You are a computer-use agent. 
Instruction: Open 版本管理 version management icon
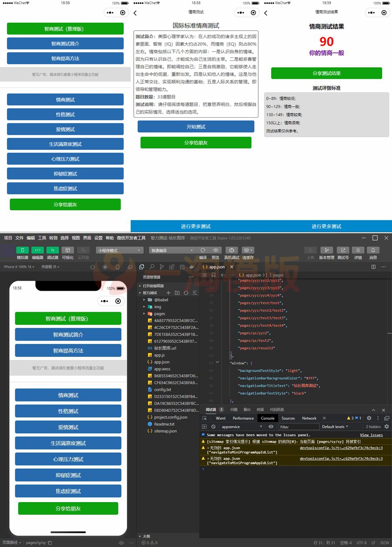pyautogui.click(x=327, y=250)
